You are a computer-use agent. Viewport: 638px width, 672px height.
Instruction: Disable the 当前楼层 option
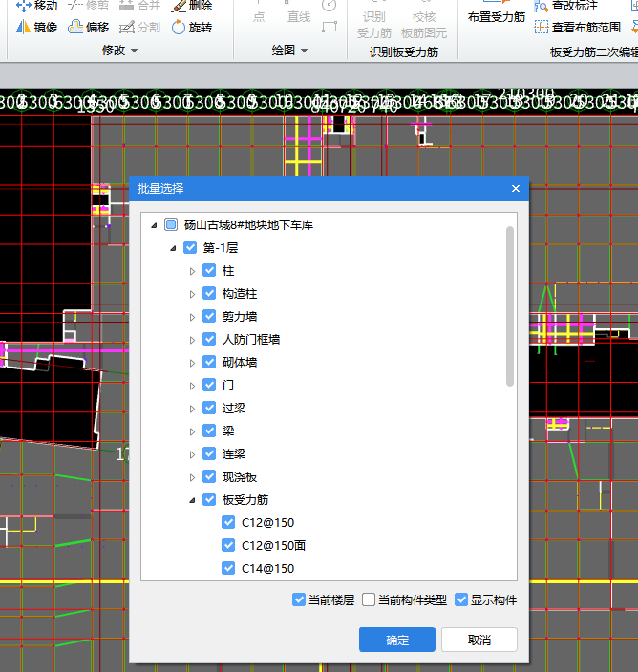[x=298, y=599]
